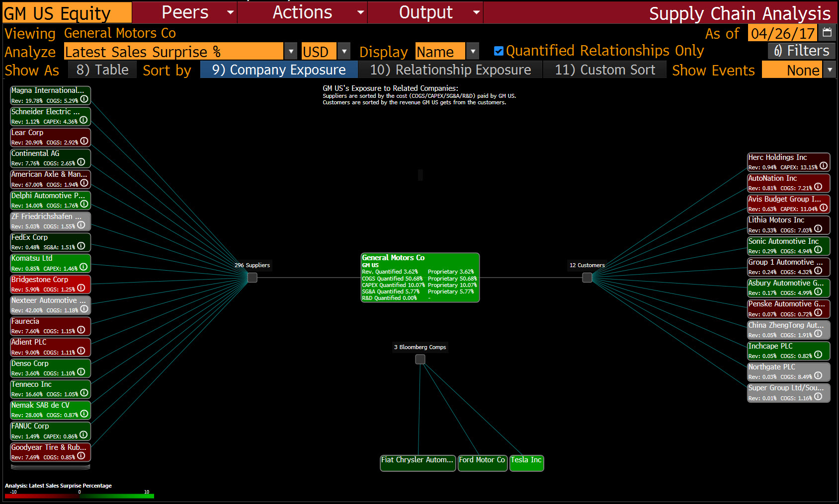The height and width of the screenshot is (504, 839).
Task: Click info icon on Faurecia card
Action: (81, 330)
